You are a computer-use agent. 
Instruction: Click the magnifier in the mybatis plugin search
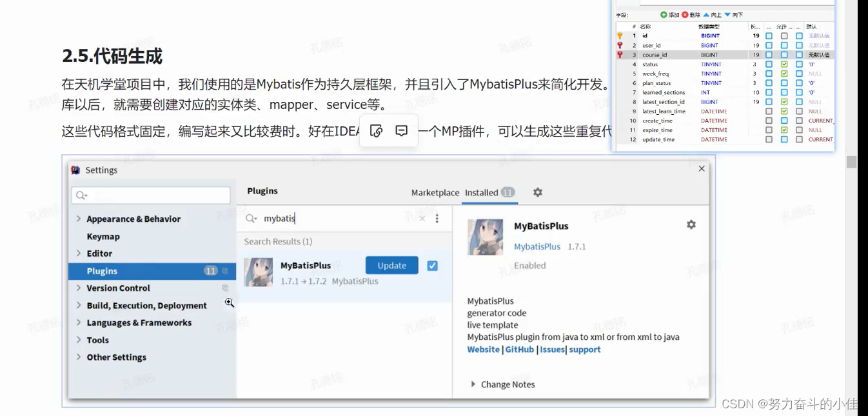(x=251, y=219)
